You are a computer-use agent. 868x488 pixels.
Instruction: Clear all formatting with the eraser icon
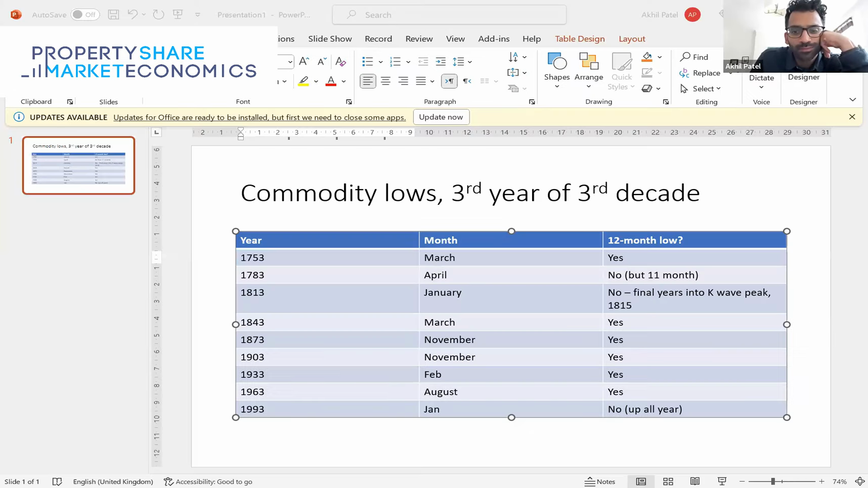tap(340, 61)
